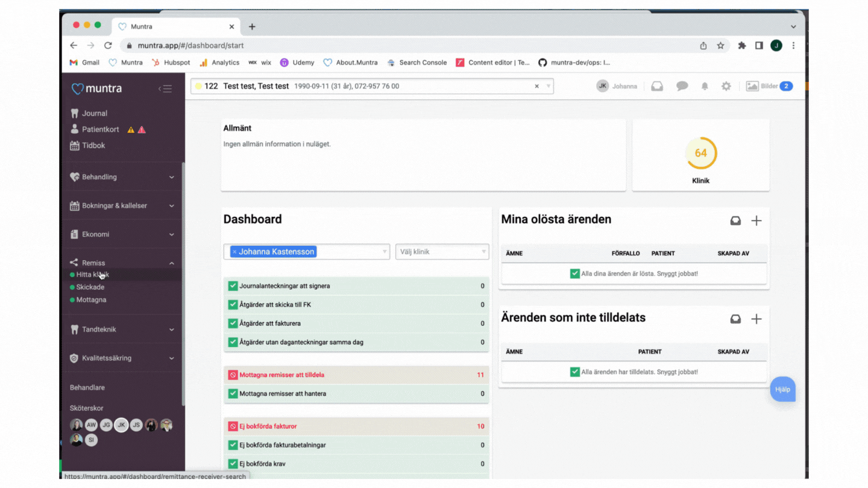Select nurse avatar AW
Image resolution: width=868 pixels, height=488 pixels.
coord(91,425)
